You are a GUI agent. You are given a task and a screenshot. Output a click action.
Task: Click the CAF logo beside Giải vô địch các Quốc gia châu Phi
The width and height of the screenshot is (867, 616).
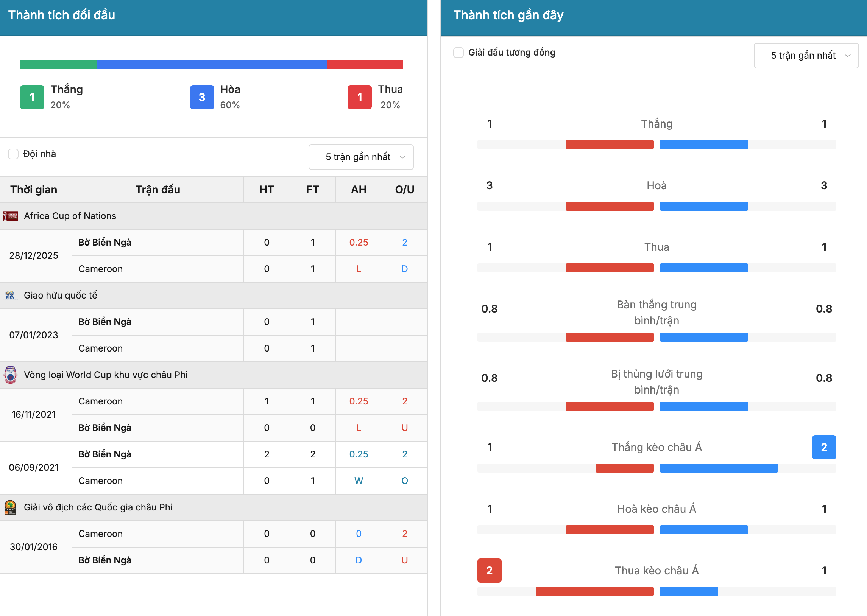click(10, 507)
